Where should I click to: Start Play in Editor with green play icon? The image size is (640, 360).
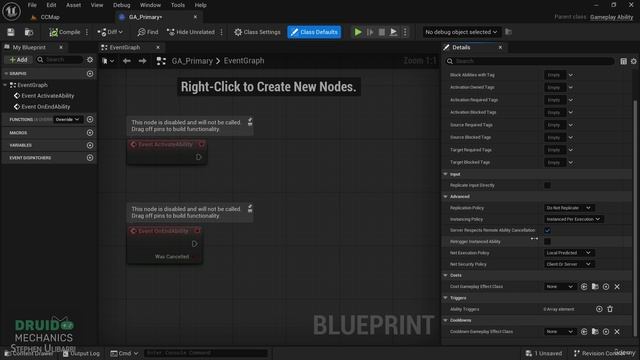coord(358,32)
